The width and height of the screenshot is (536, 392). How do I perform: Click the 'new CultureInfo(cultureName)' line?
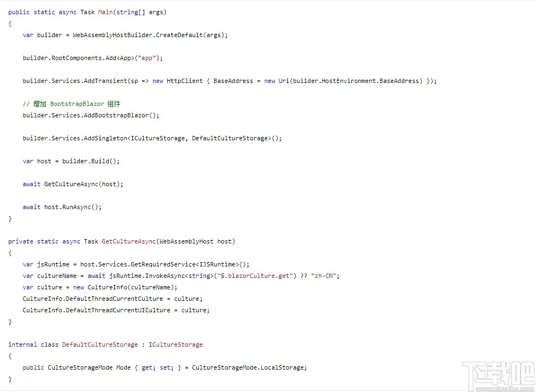100,287
